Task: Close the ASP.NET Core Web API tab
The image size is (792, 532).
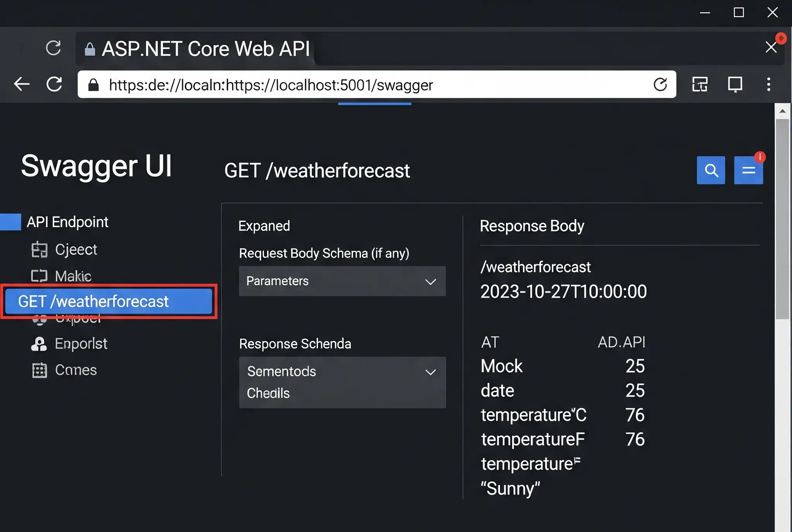Action: 771,47
